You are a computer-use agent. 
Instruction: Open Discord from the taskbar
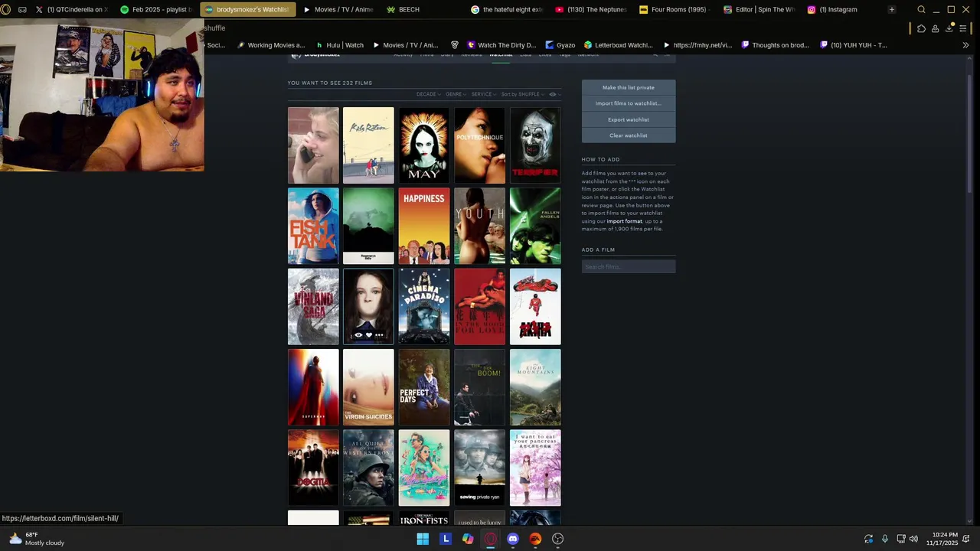tap(513, 539)
